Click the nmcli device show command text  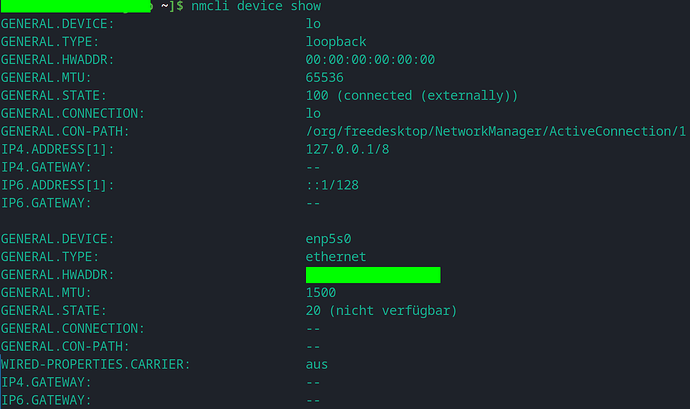(256, 6)
